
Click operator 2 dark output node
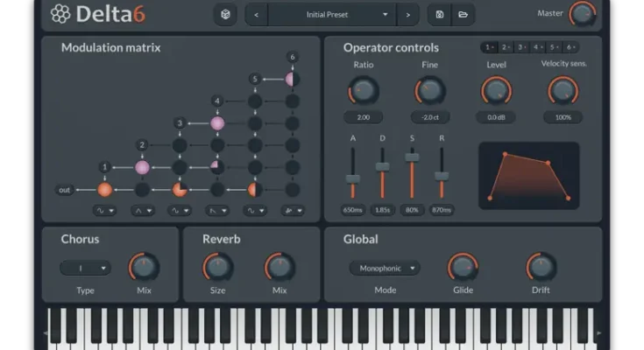(142, 190)
